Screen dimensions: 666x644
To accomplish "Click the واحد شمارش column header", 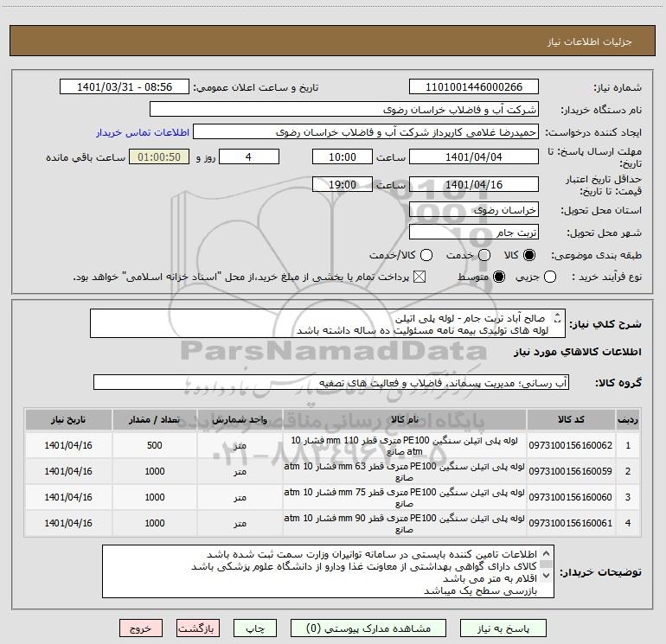I will click(x=240, y=419).
